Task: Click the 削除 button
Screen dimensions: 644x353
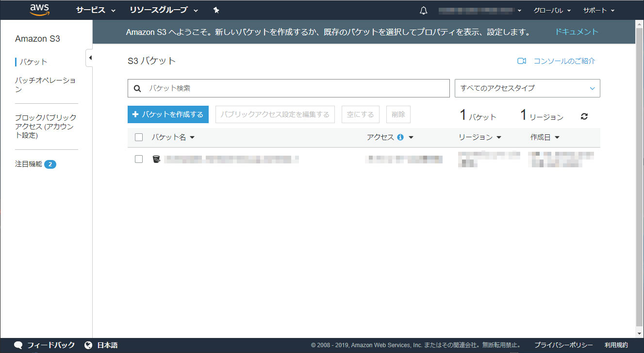Action: click(x=398, y=114)
